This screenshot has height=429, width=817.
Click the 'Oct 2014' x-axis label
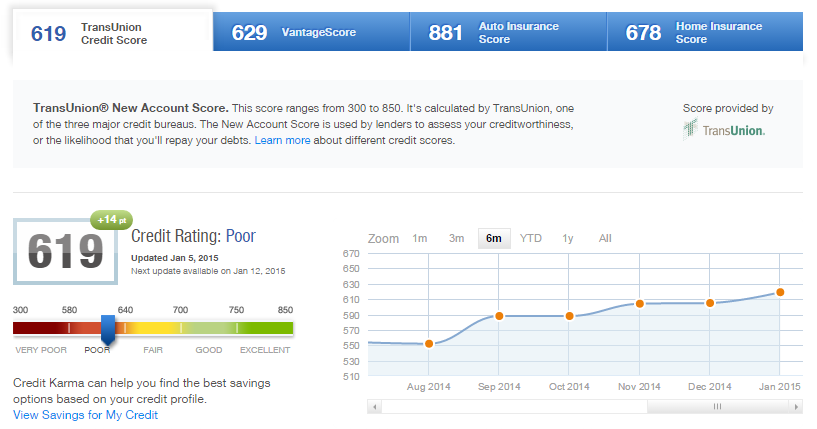click(569, 387)
